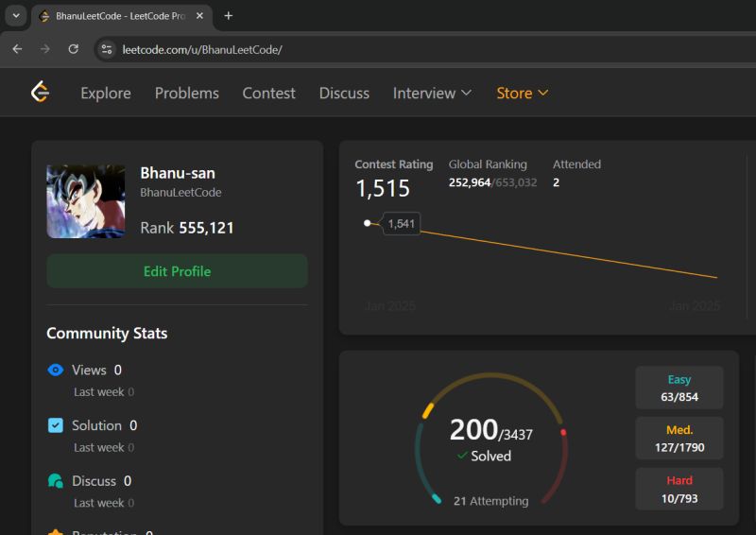Click the Edit Profile button
This screenshot has width=756, height=535.
point(177,271)
